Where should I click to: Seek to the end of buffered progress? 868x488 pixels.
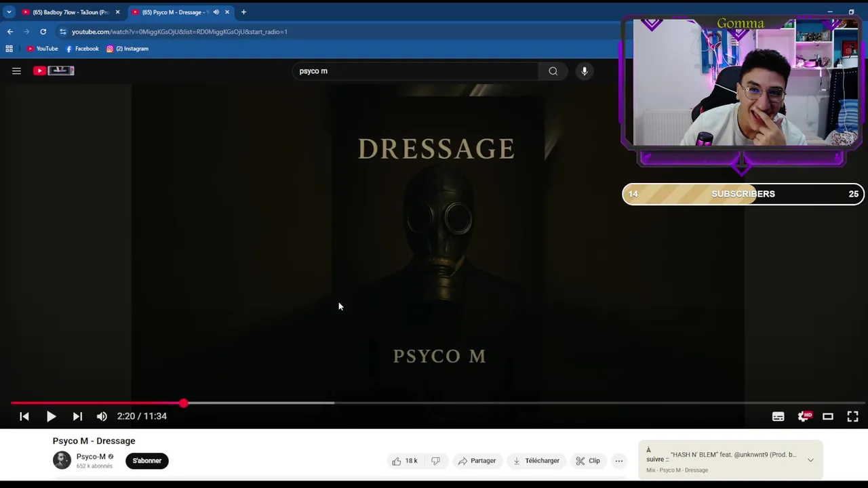click(x=334, y=403)
